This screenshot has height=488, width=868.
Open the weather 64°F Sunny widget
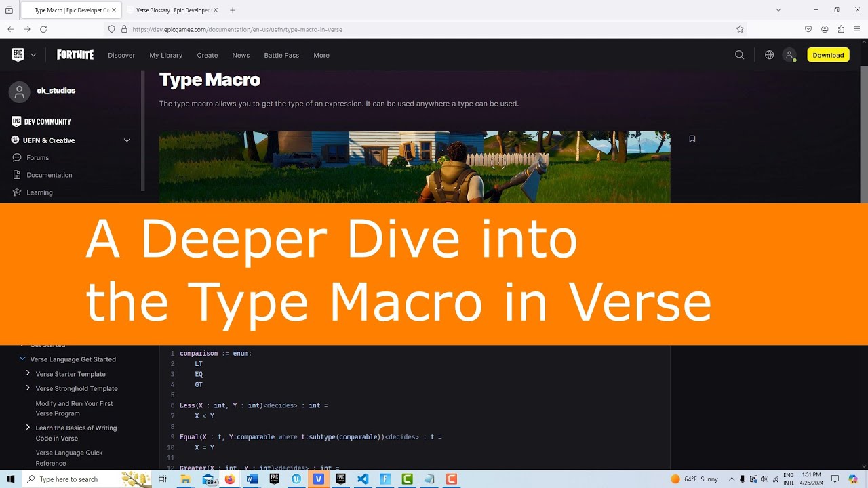(x=694, y=479)
